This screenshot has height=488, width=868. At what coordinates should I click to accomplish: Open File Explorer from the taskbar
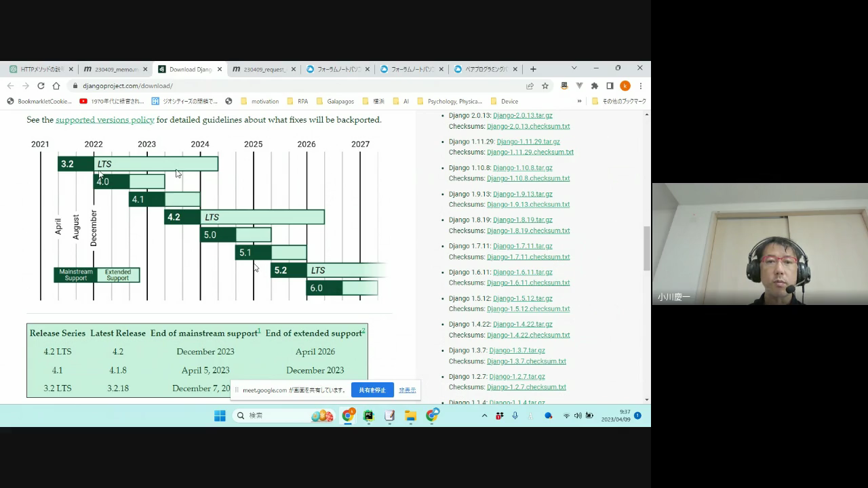(410, 415)
